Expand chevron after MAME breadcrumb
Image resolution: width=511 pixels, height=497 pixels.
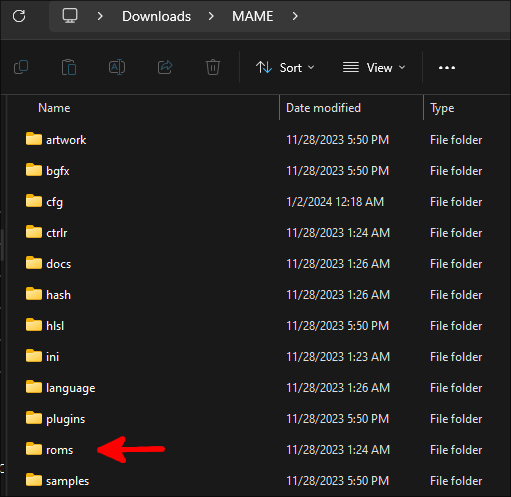tap(295, 16)
